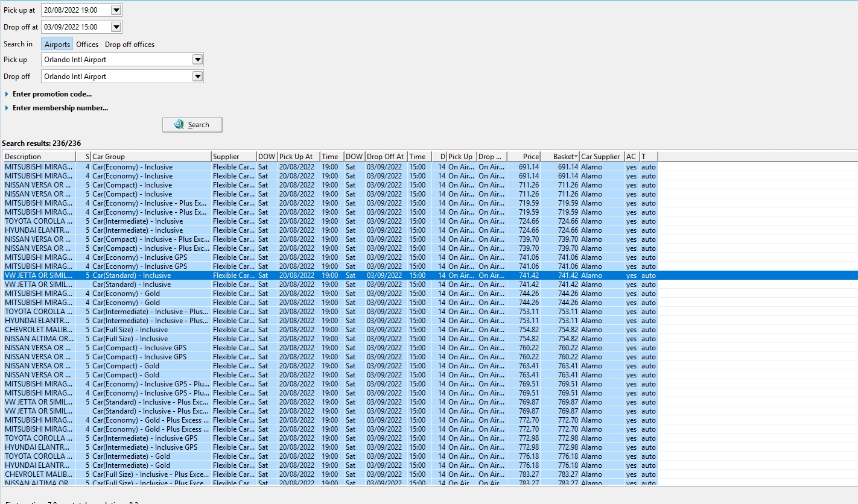Click the DOW header just before Drop Off At

(355, 157)
